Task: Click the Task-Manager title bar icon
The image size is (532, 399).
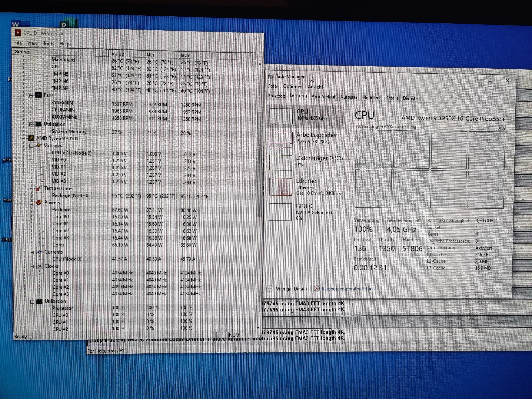Action: tap(271, 76)
